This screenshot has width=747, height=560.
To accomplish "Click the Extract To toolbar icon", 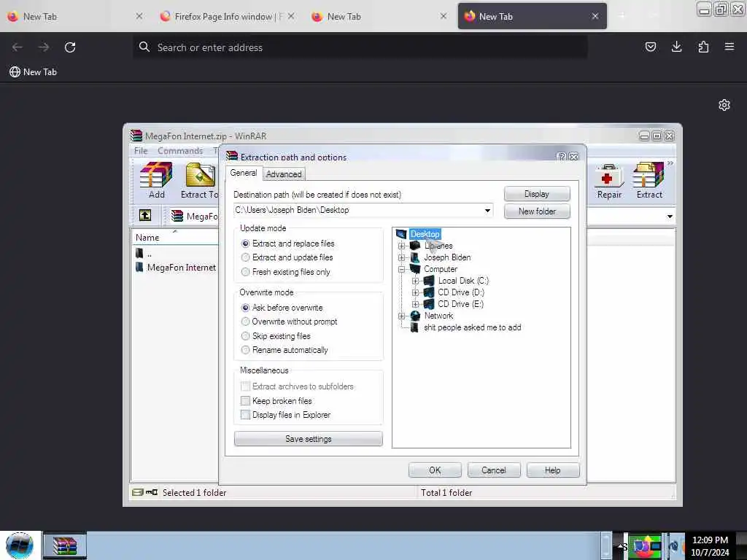I will (x=200, y=181).
